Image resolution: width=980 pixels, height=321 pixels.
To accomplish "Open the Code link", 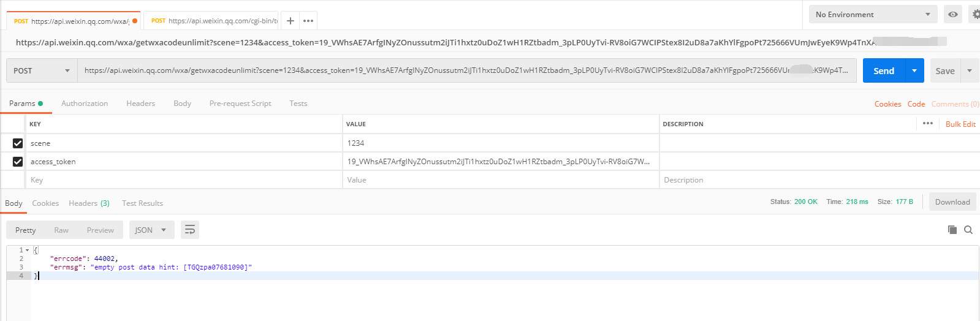I will (916, 104).
